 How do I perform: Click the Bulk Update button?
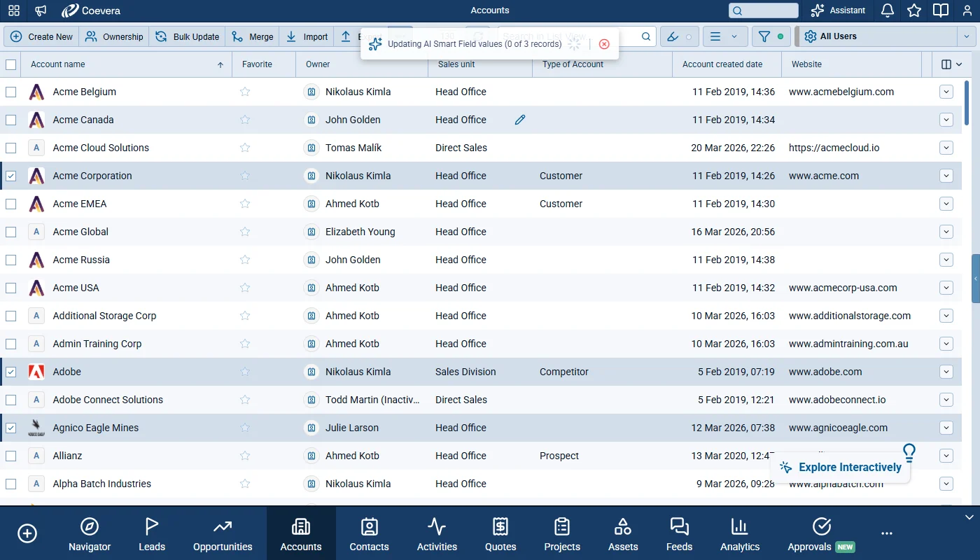pyautogui.click(x=187, y=36)
